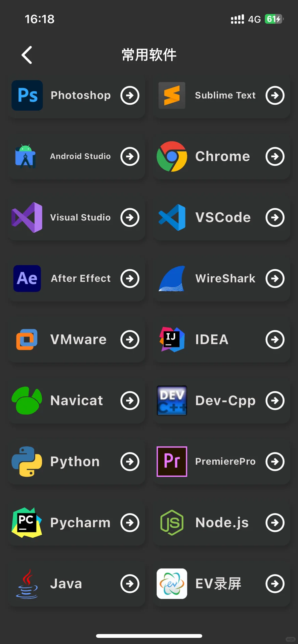The height and width of the screenshot is (644, 298).
Task: Select the Java label text
Action: (x=66, y=584)
